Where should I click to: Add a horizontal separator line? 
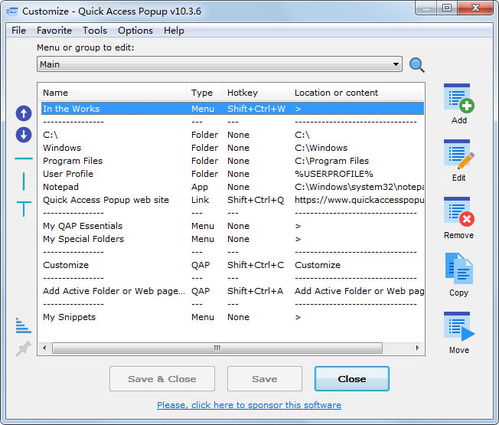[24, 158]
